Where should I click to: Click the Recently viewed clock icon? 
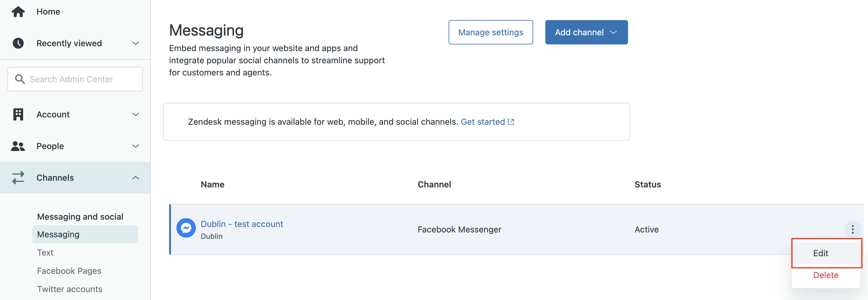[18, 43]
